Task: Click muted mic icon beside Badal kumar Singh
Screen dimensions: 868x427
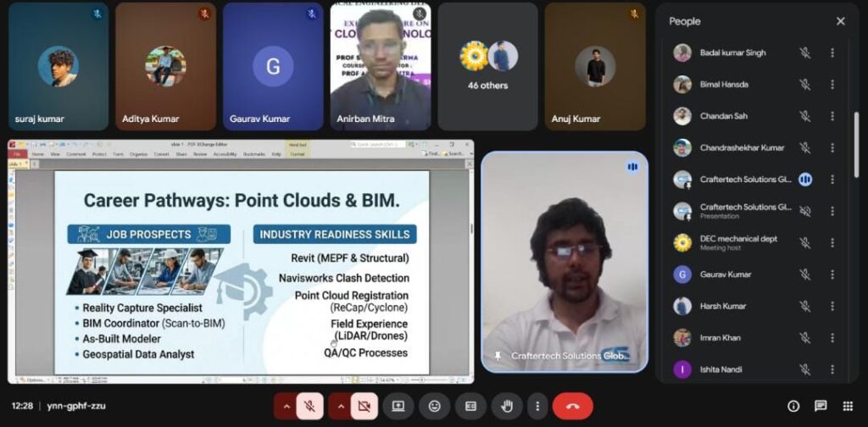Action: 804,53
